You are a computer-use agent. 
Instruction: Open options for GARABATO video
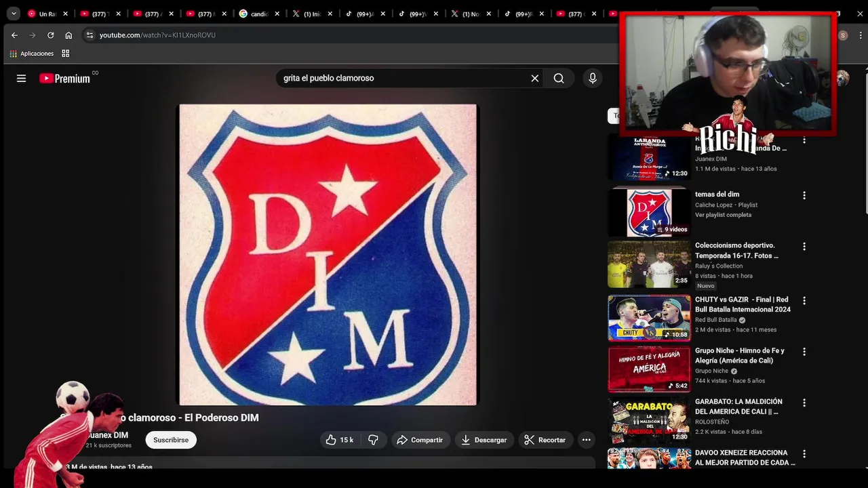(x=804, y=403)
